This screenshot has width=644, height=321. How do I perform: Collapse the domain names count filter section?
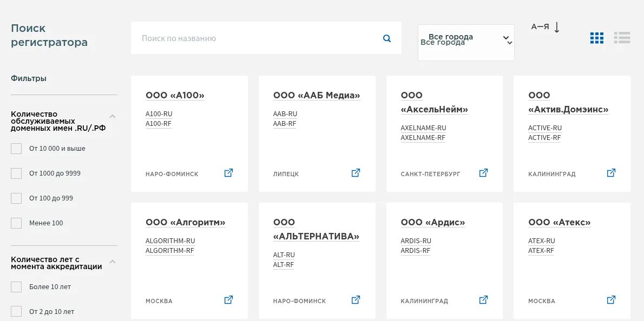(x=113, y=116)
